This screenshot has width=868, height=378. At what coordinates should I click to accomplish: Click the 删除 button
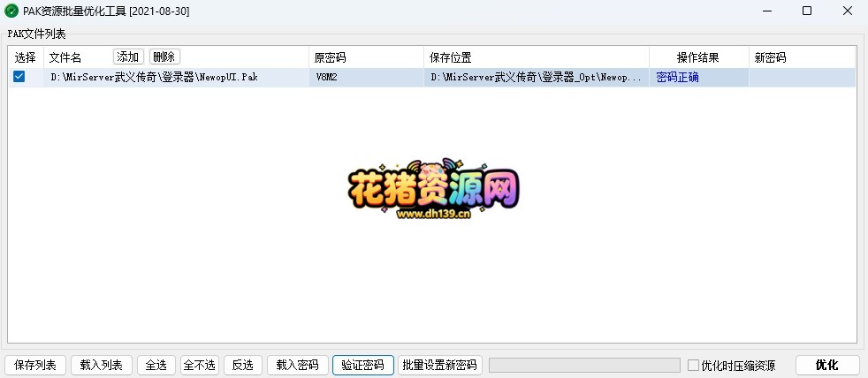(x=164, y=57)
